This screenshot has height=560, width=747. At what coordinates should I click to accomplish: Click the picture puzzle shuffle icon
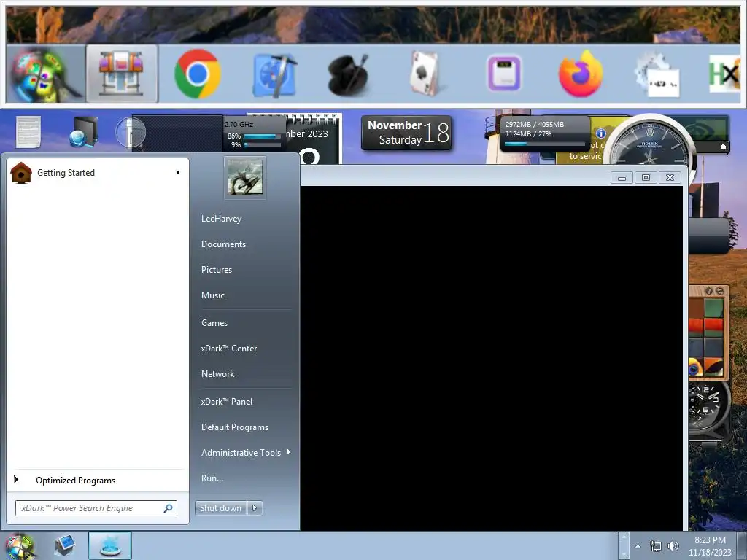719,290
